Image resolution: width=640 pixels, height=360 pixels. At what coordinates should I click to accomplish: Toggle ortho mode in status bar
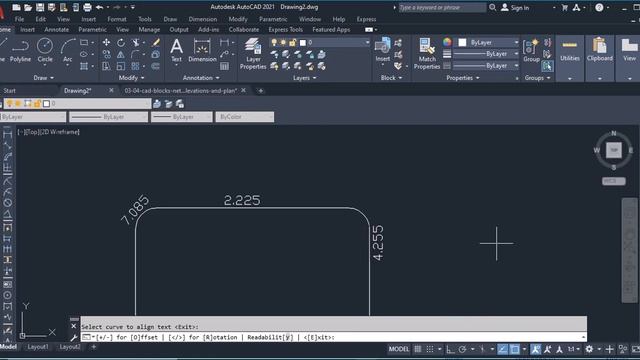coord(450,349)
